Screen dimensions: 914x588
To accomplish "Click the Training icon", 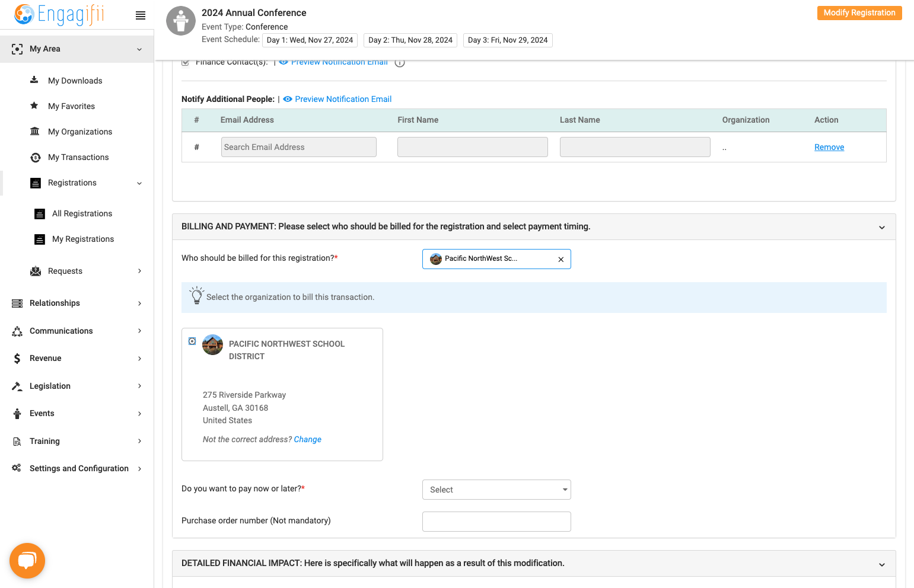I will [x=17, y=441].
